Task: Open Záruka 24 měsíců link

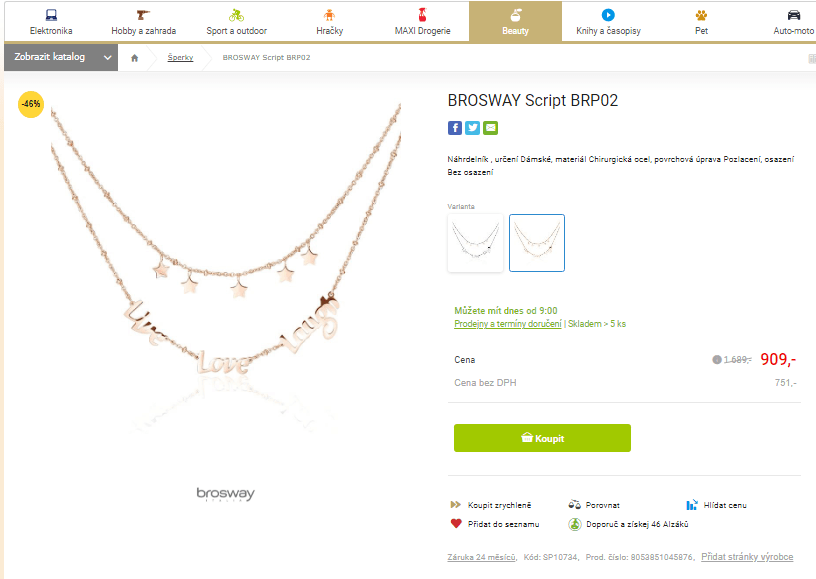Action: (x=482, y=557)
